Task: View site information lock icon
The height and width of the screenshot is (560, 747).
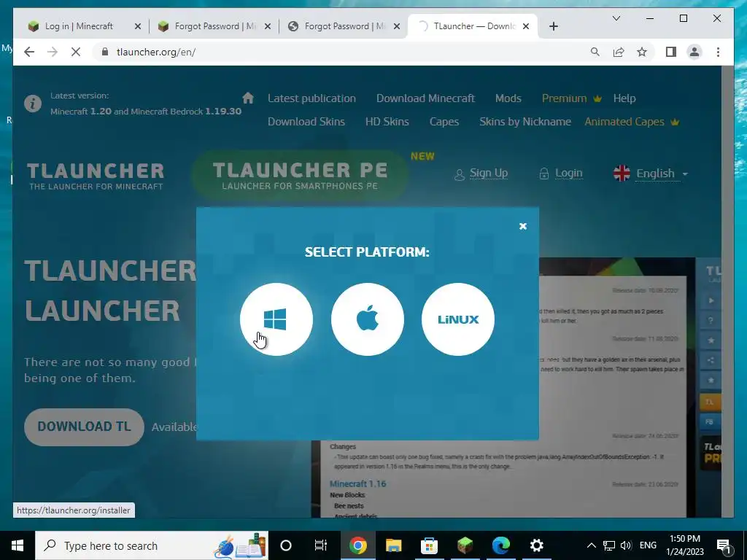Action: pos(105,52)
